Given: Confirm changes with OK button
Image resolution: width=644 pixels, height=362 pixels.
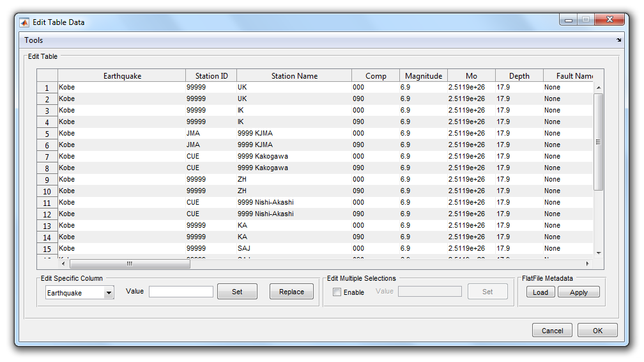Looking at the screenshot, I should pyautogui.click(x=597, y=331).
